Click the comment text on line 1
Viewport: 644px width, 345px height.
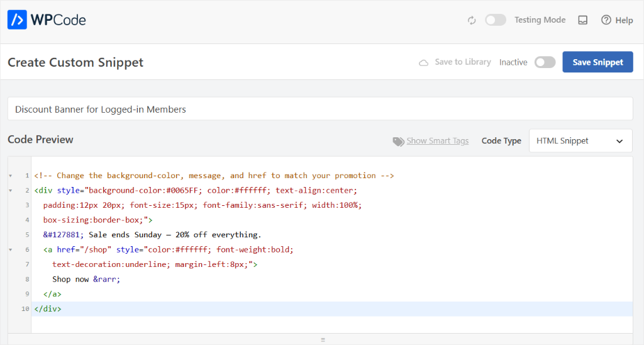pyautogui.click(x=214, y=176)
